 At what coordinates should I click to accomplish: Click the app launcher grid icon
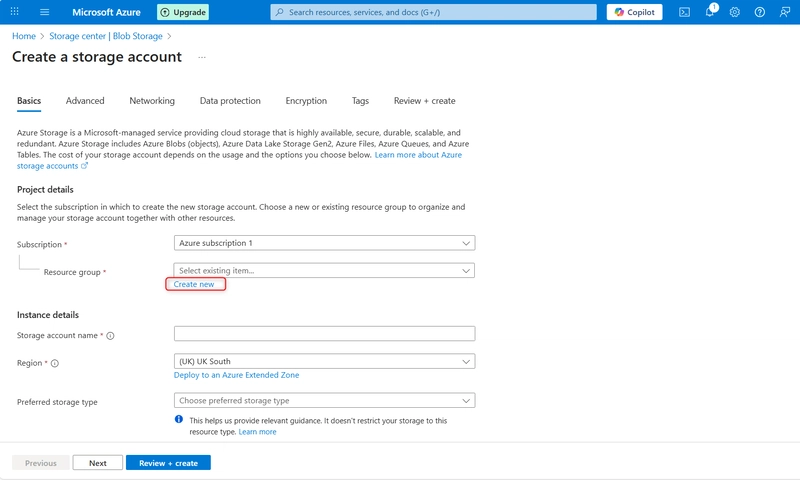pos(15,12)
